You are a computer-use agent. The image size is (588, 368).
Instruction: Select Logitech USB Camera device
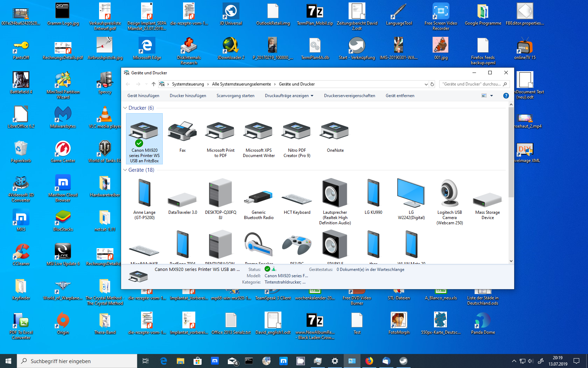pyautogui.click(x=449, y=202)
